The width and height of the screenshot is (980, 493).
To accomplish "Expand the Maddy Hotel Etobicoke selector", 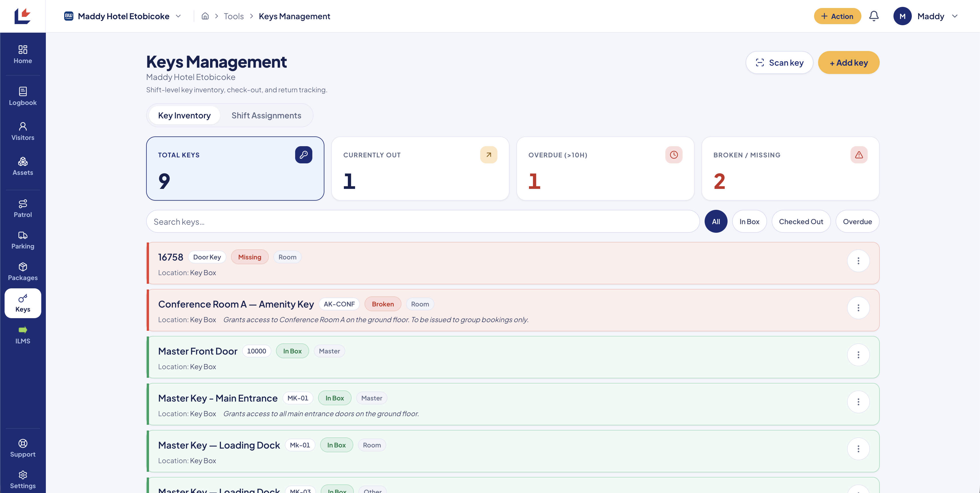I will (x=123, y=16).
